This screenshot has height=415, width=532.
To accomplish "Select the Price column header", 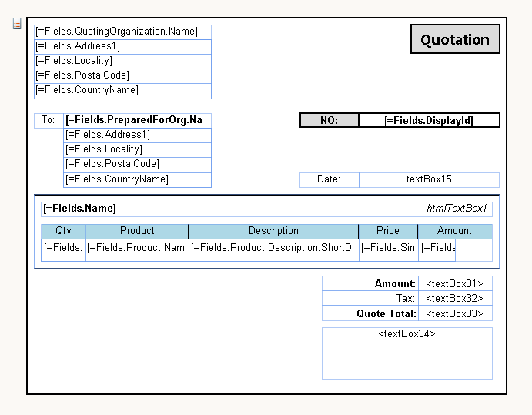I will coord(388,232).
